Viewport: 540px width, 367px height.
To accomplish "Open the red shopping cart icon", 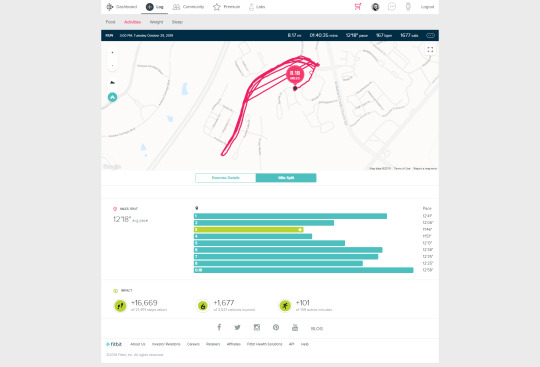I will tap(358, 7).
